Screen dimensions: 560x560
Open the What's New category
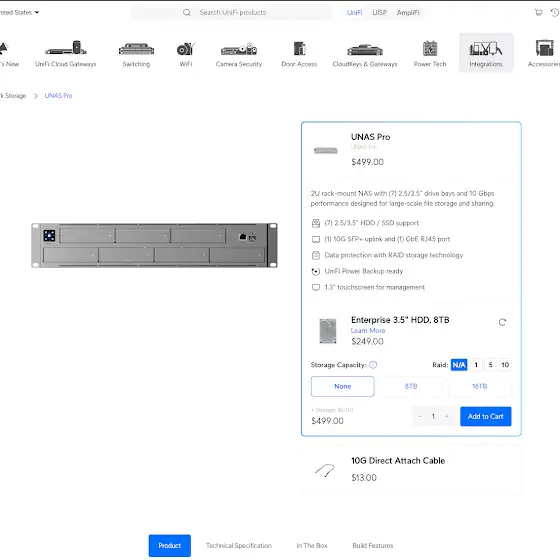(8, 53)
